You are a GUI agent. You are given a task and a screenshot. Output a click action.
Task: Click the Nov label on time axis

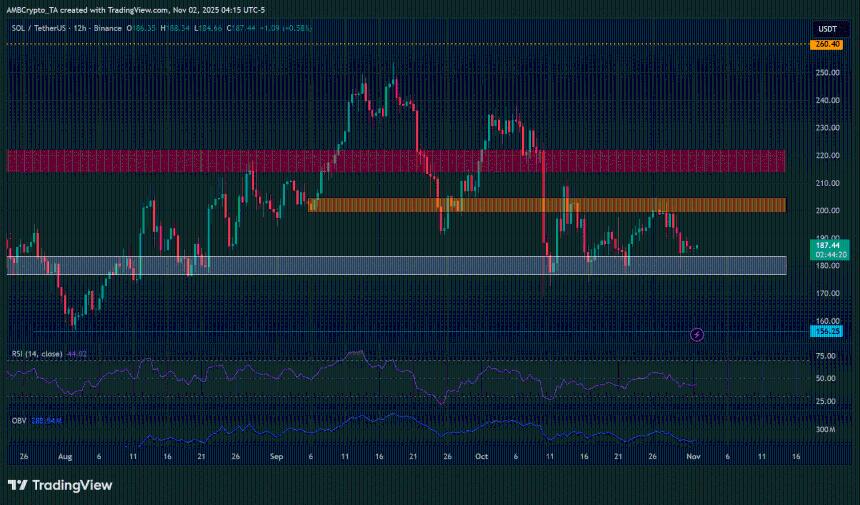pos(693,455)
